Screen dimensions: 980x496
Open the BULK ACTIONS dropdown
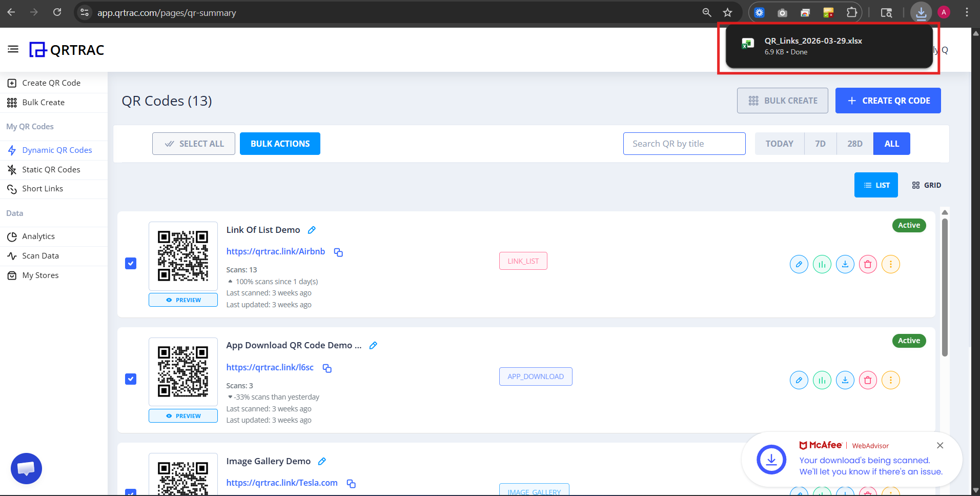pos(280,144)
